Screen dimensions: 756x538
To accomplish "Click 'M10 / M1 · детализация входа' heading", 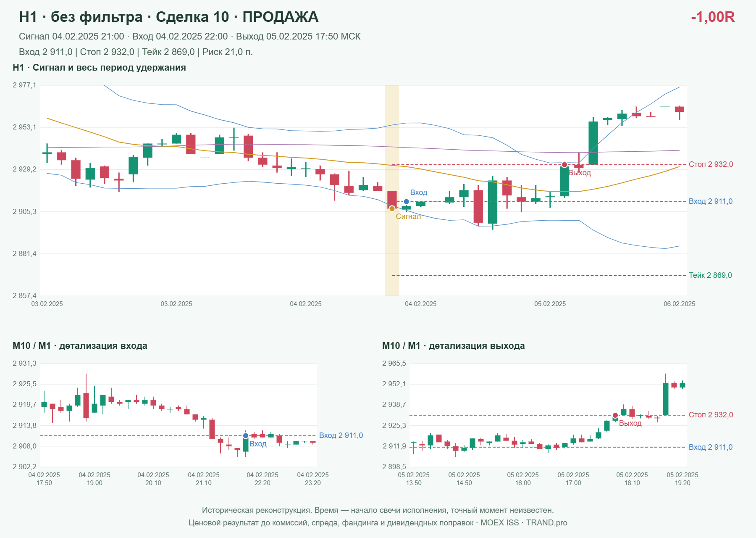I will pyautogui.click(x=80, y=346).
